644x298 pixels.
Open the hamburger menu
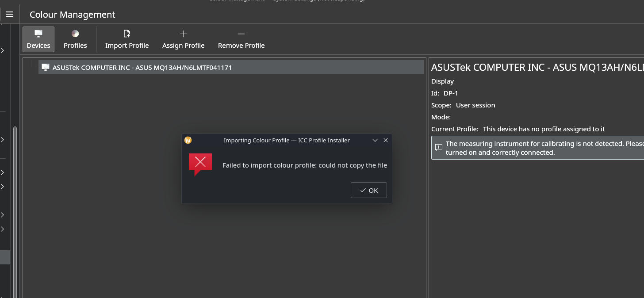9,14
